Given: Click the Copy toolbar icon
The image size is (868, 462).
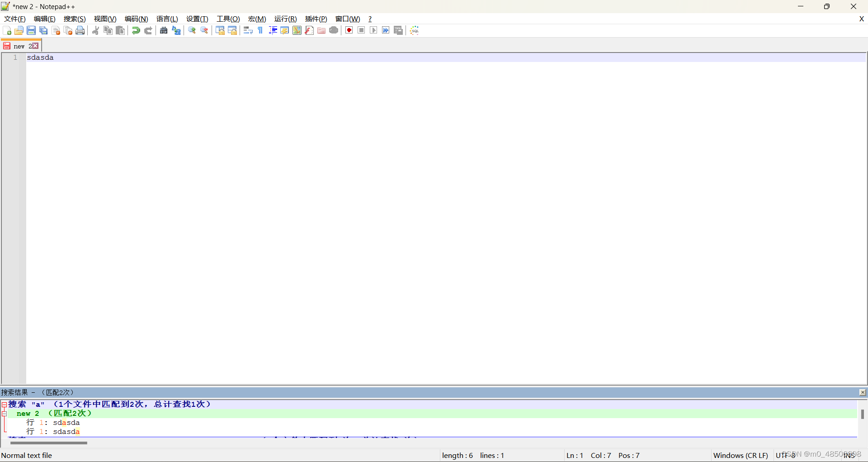Looking at the screenshot, I should pos(108,30).
